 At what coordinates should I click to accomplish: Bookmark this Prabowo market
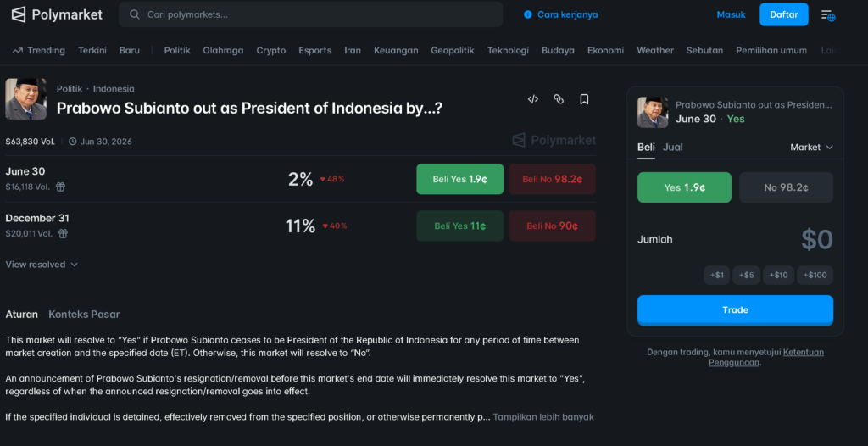pyautogui.click(x=584, y=99)
